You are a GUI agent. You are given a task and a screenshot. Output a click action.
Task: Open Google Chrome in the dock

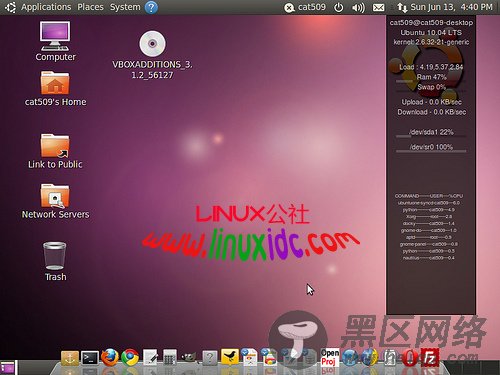click(130, 358)
